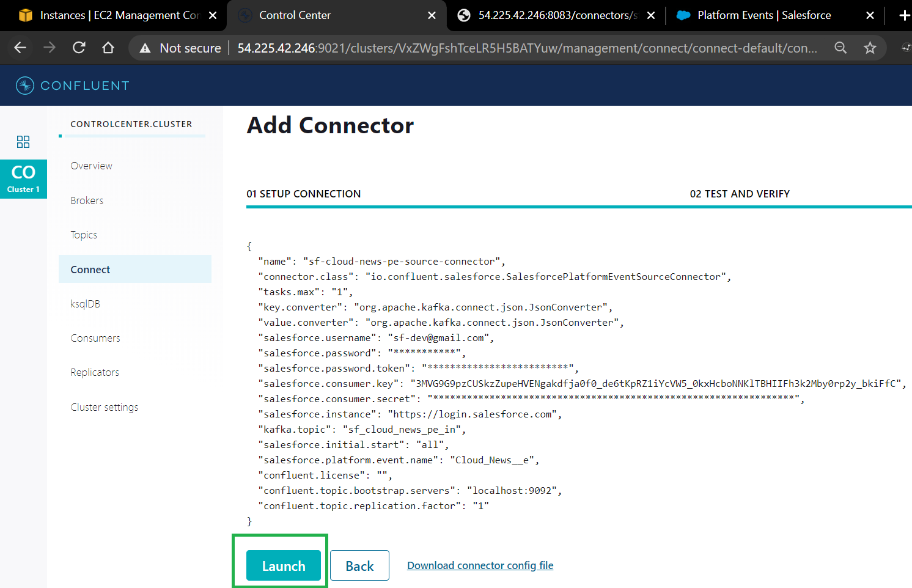Open the Consumers section
Screen dimensions: 912x588
pos(95,338)
